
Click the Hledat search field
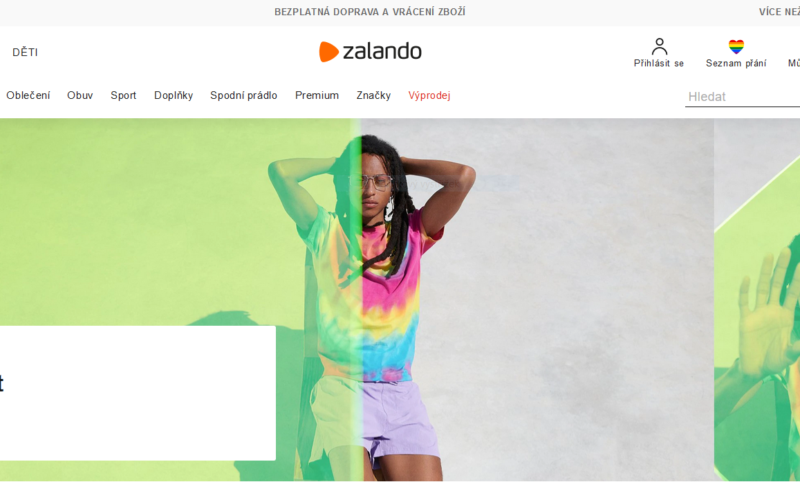tap(742, 96)
